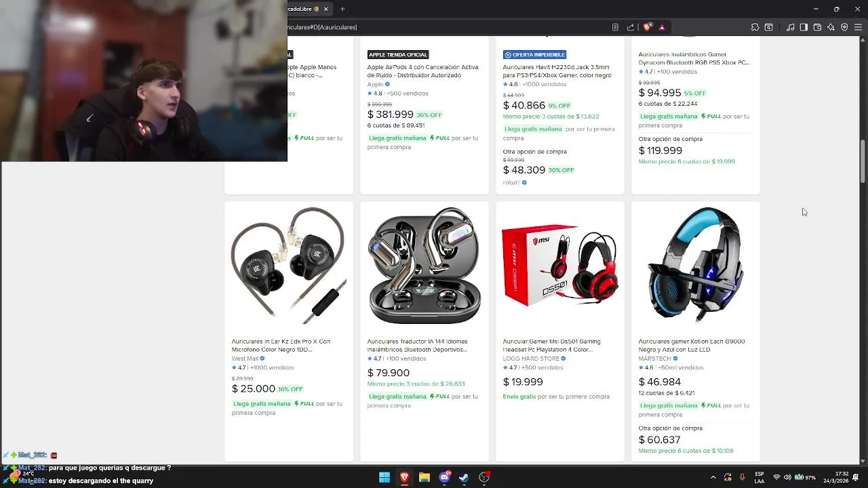Open Brave Leo AI sparkle icon

(831, 27)
